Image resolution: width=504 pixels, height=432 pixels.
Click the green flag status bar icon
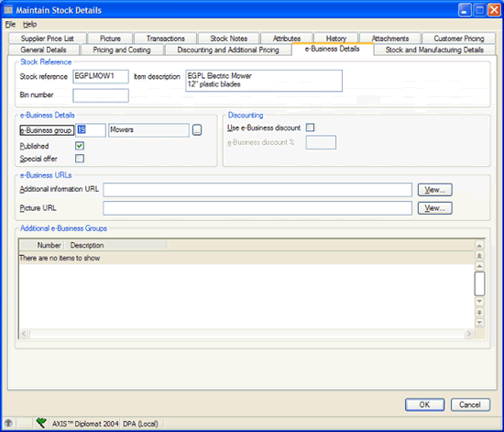tap(41, 423)
